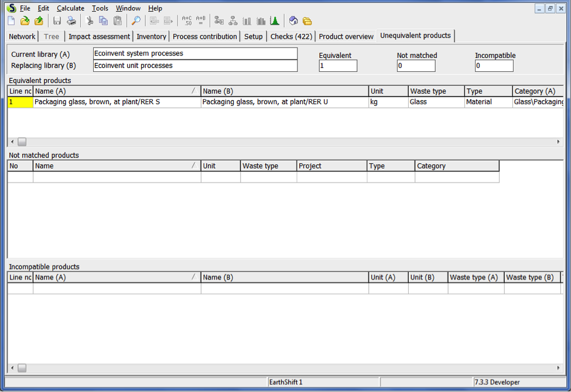This screenshot has height=392, width=571.
Task: Click the Cut scissors icon
Action: click(x=89, y=21)
